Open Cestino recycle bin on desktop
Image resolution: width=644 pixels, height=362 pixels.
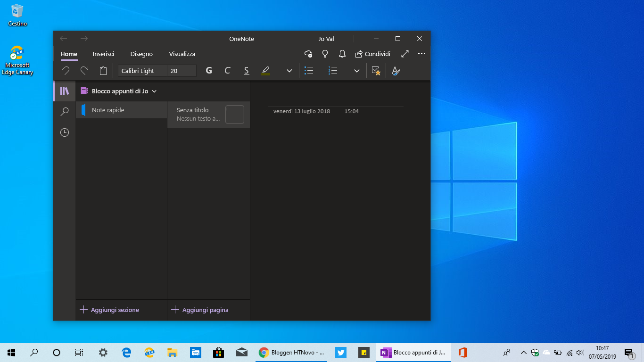tap(17, 15)
